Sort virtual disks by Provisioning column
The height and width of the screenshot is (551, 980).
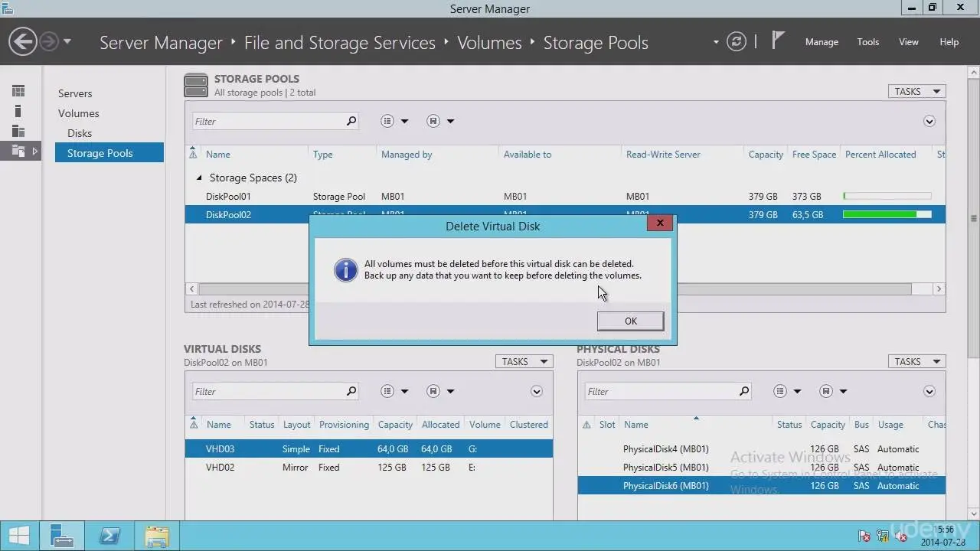click(344, 425)
